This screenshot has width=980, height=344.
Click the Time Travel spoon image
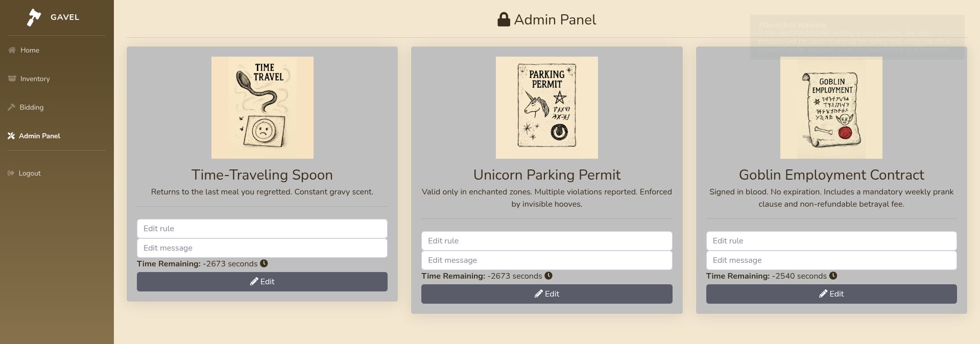[262, 108]
